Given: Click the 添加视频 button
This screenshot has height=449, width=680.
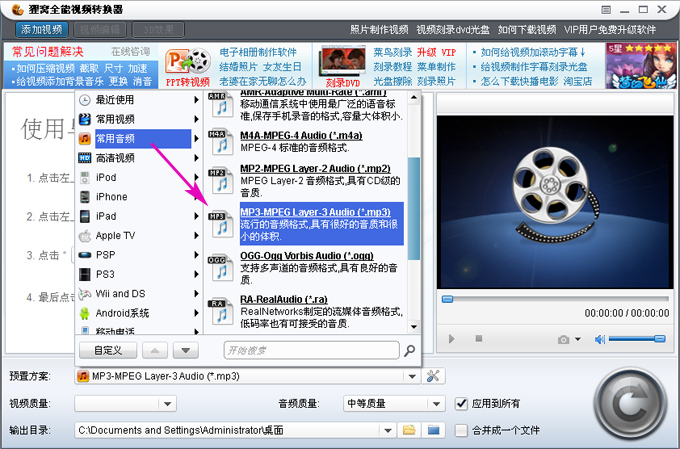Looking at the screenshot, I should click(x=42, y=29).
